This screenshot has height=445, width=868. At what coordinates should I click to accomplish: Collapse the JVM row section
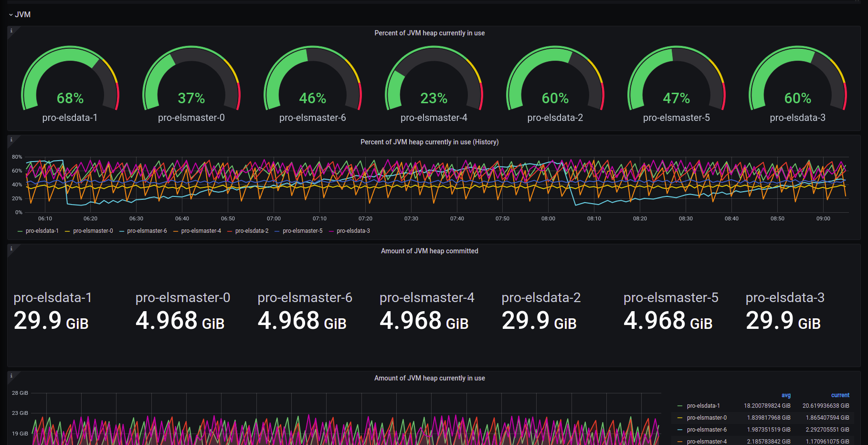tap(20, 14)
